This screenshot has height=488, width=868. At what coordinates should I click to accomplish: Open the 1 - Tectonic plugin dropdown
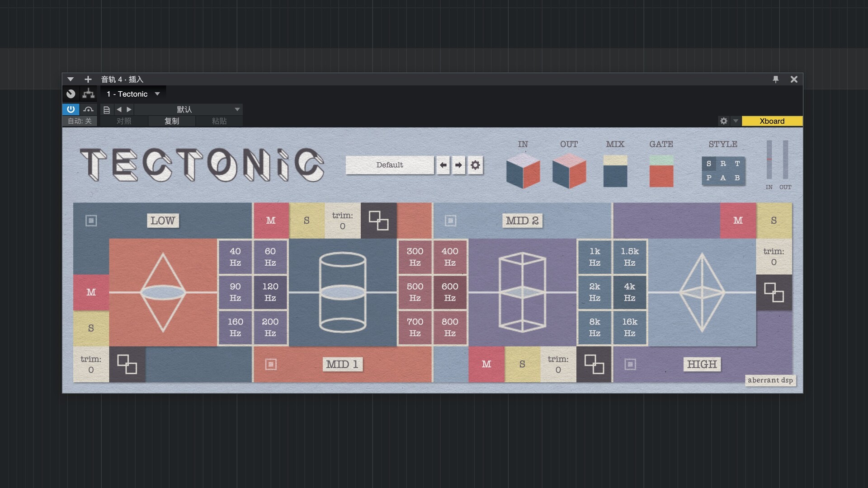pyautogui.click(x=133, y=94)
